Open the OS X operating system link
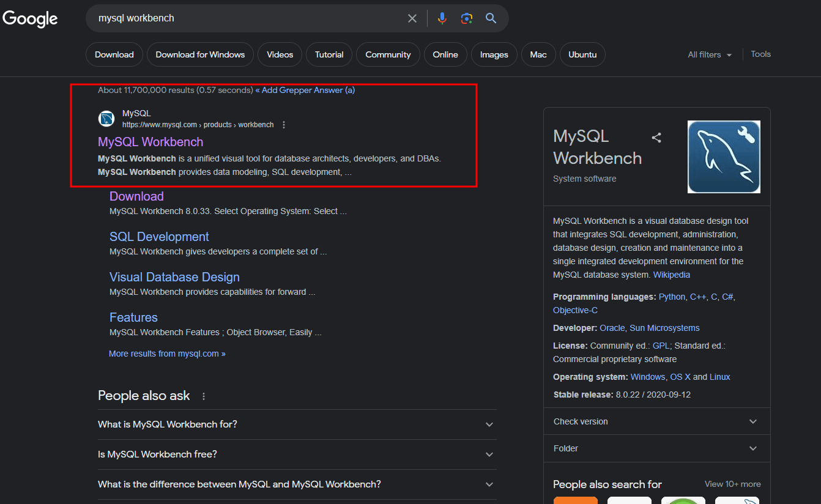This screenshot has height=504, width=821. 680,377
